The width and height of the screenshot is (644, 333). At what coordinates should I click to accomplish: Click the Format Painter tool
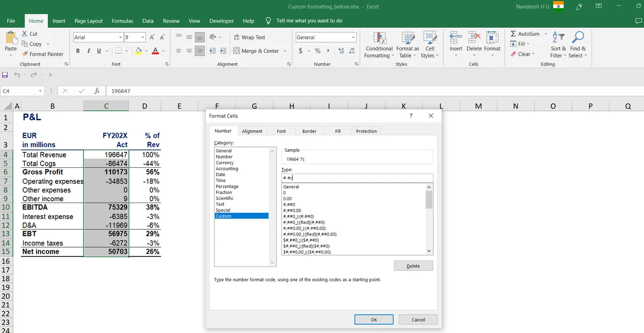tap(42, 54)
